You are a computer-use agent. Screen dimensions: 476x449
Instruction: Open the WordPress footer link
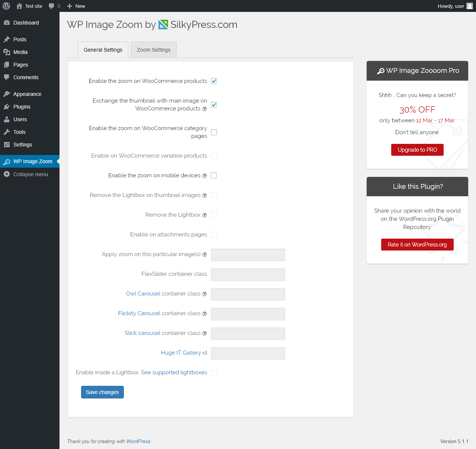[x=138, y=442]
